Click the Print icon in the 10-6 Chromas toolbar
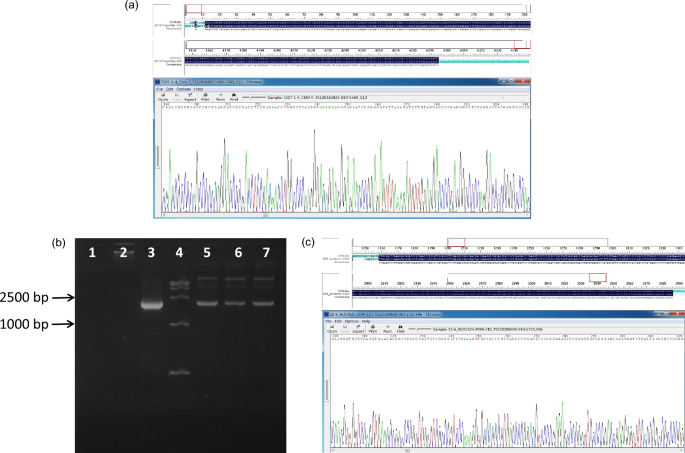This screenshot has height=453, width=685. (373, 329)
